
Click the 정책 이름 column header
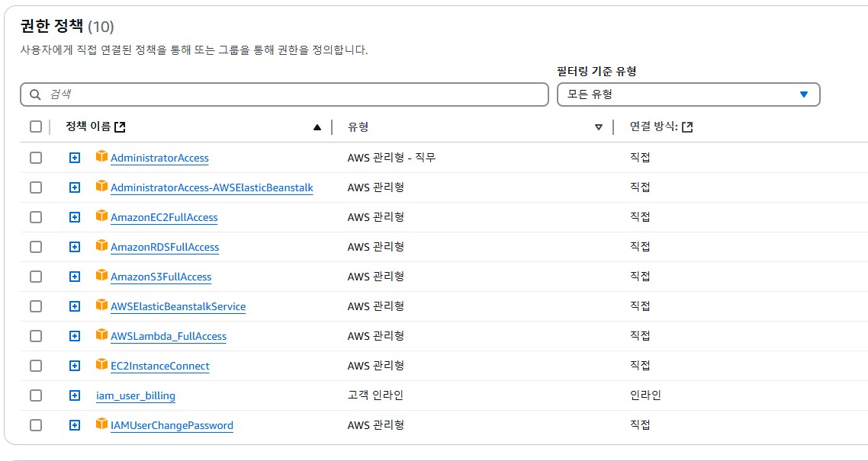click(x=88, y=127)
